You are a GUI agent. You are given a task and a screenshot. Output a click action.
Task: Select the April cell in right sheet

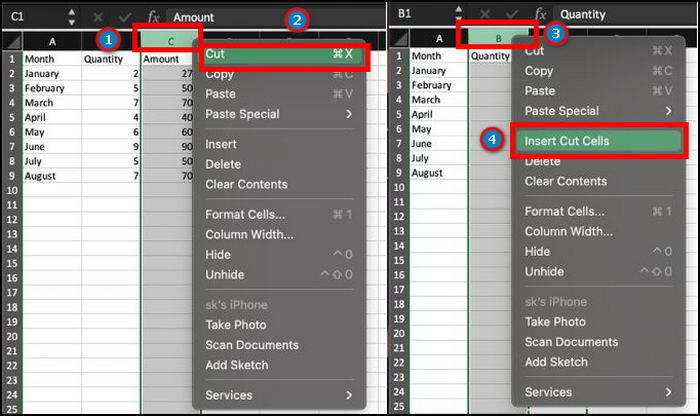pos(439,114)
